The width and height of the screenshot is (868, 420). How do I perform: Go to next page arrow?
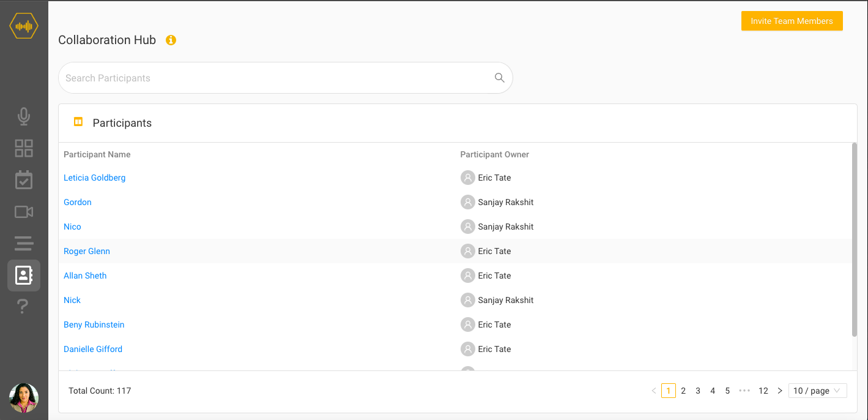click(x=780, y=391)
